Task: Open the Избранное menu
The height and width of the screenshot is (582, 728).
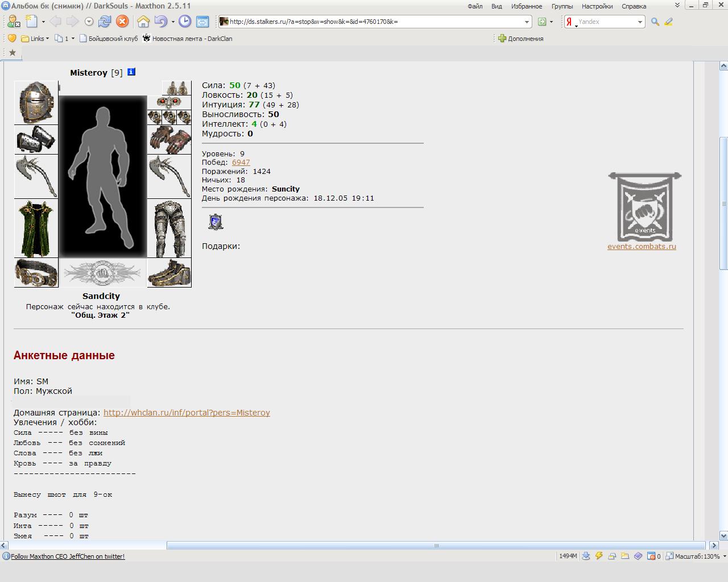Action: click(x=527, y=6)
